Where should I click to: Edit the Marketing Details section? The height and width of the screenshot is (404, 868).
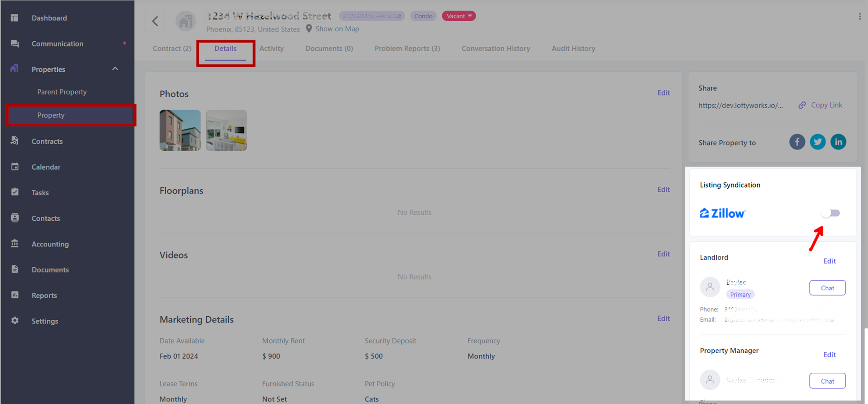(x=664, y=318)
